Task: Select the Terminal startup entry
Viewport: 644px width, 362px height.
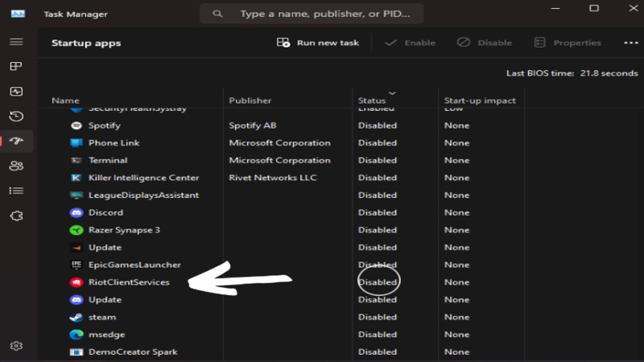Action: tap(108, 160)
